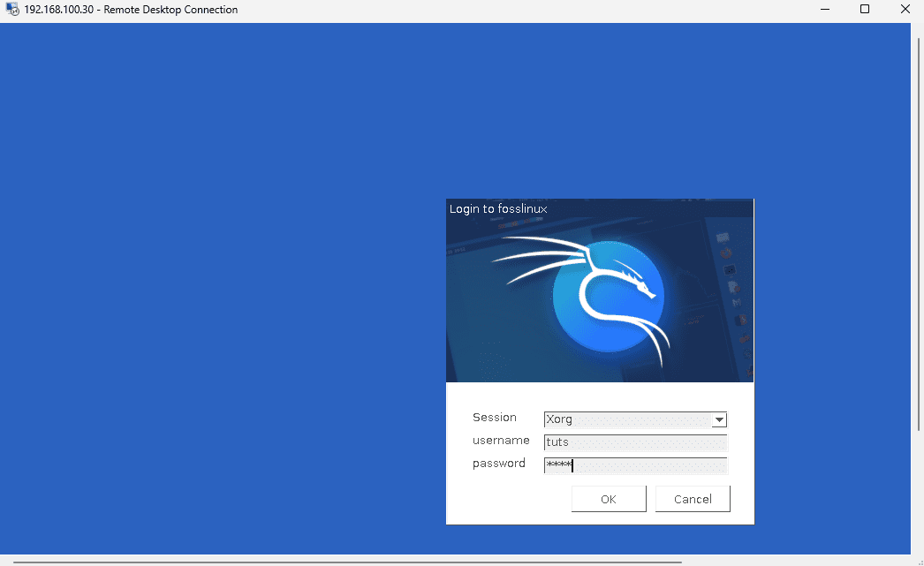Click the window title "192.168.100.30 - Remote Desktop Connection"
924x566 pixels.
click(x=131, y=10)
